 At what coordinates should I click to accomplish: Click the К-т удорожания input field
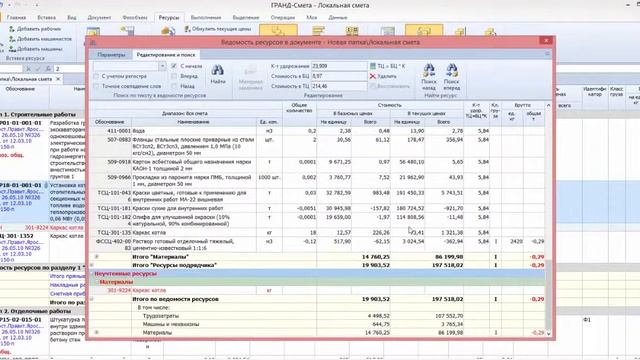339,66
